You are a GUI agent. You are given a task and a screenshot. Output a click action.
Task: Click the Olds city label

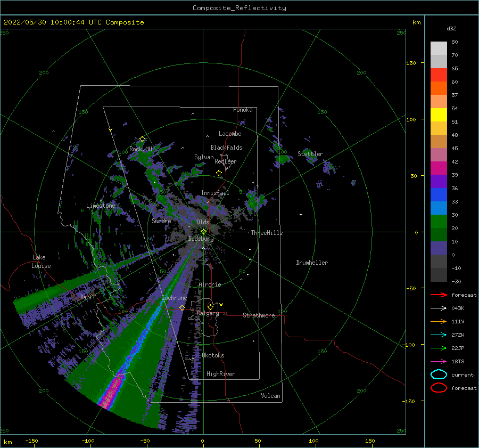point(203,222)
